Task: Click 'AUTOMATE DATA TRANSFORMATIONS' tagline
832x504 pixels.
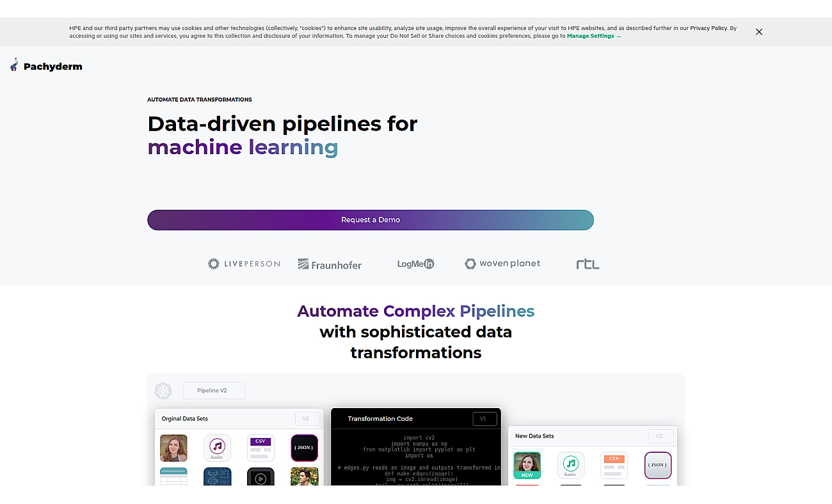Action: [200, 100]
